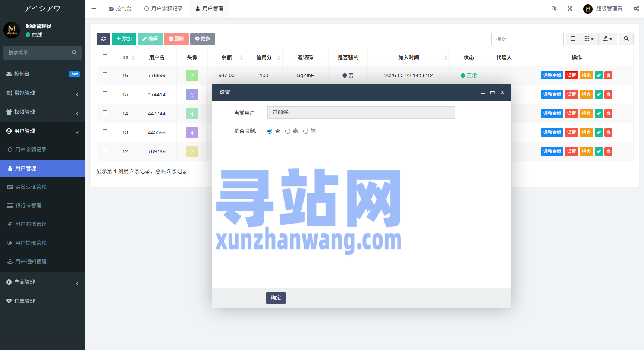Minimize the 设置 dialog
The width and height of the screenshot is (644, 350).
coord(483,92)
